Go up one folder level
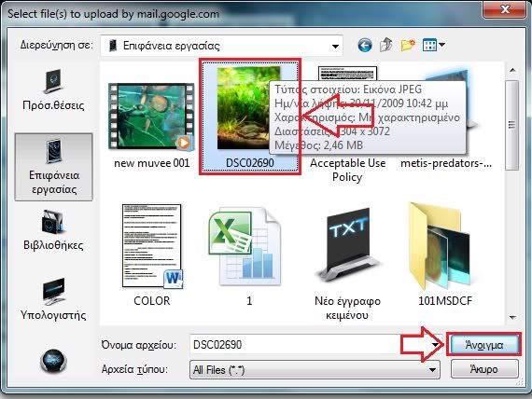Image resolution: width=532 pixels, height=399 pixels. click(x=386, y=45)
